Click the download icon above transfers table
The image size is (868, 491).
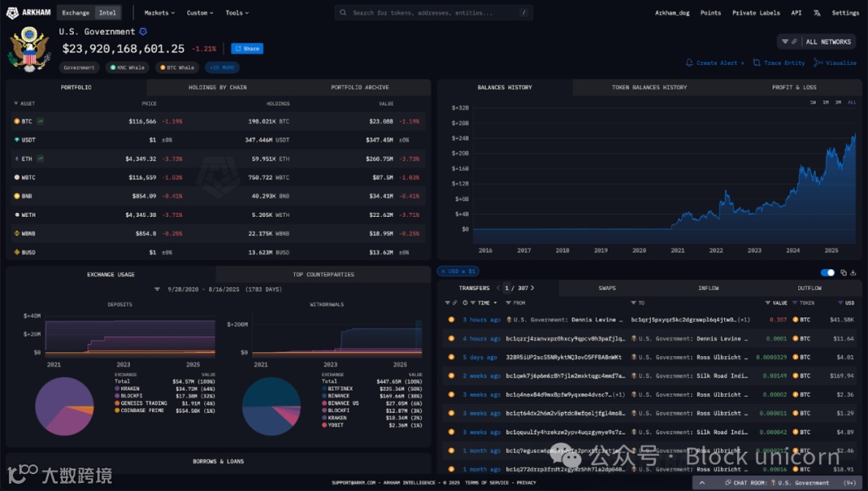point(853,272)
